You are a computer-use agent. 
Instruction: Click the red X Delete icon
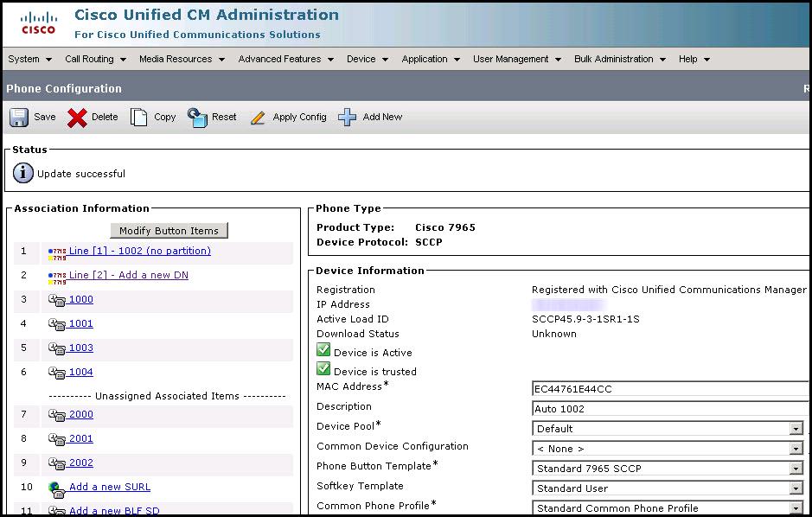point(77,118)
